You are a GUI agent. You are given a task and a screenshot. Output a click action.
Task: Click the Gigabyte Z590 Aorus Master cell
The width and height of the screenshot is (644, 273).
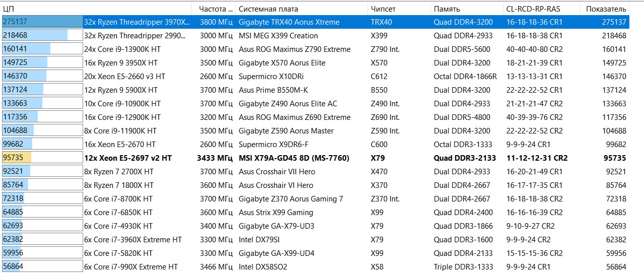[x=286, y=131]
